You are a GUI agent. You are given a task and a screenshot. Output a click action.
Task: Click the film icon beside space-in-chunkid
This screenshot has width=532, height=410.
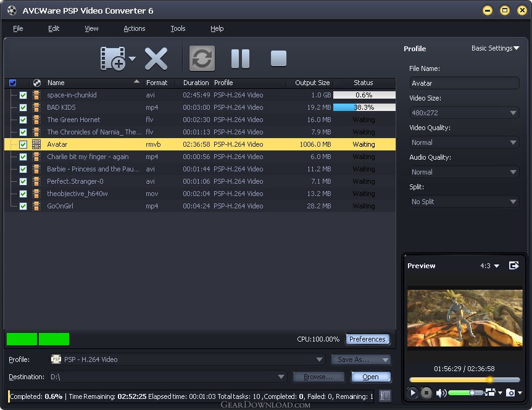[36, 95]
